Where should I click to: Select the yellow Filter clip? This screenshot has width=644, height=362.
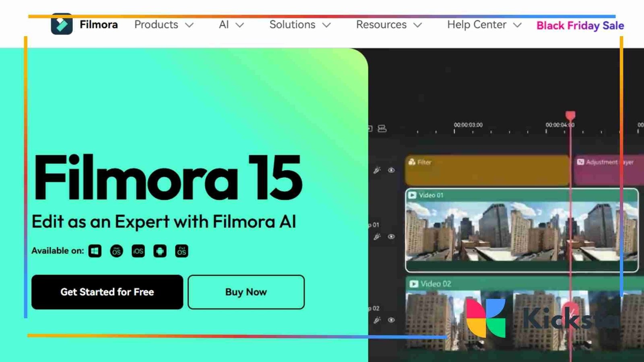(x=487, y=171)
